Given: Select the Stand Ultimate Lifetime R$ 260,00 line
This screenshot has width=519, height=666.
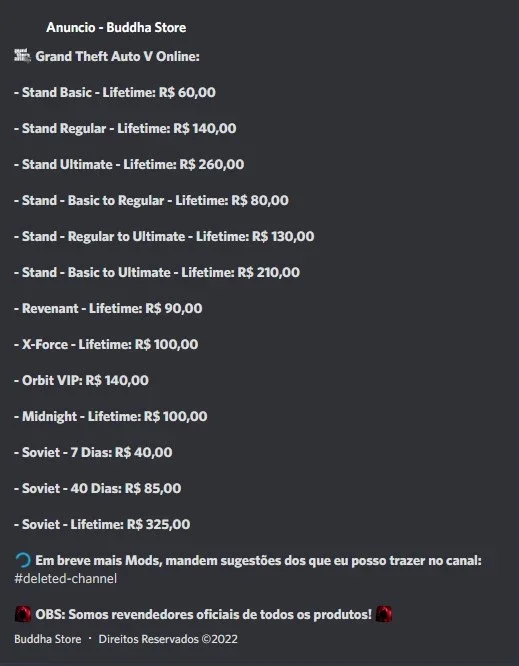Looking at the screenshot, I should (129, 164).
